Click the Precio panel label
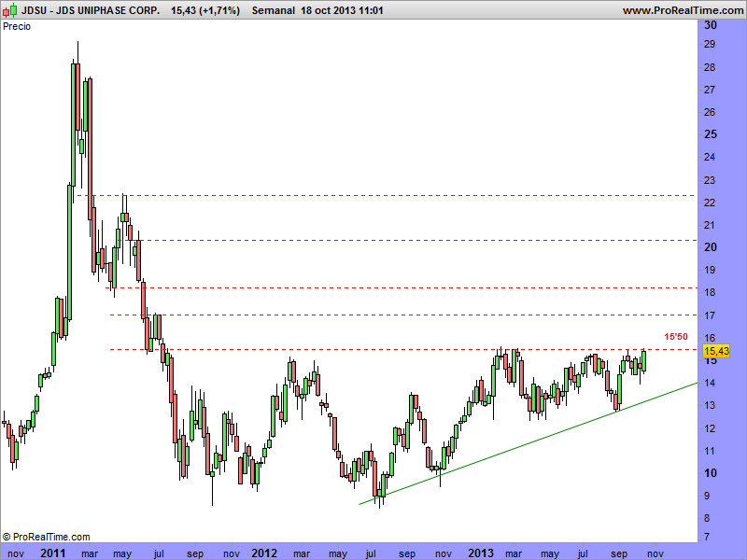Viewport: 747px width, 560px height. [17, 27]
